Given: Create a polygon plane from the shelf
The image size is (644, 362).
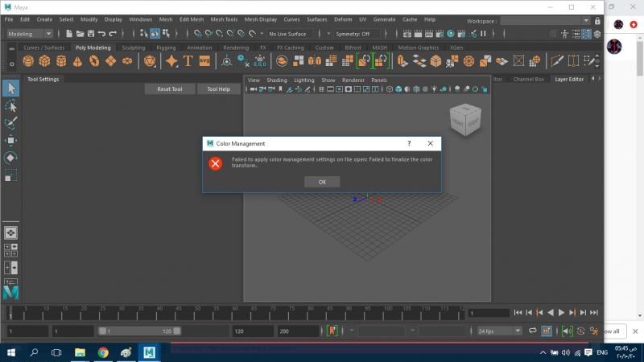Looking at the screenshot, I should click(x=111, y=61).
